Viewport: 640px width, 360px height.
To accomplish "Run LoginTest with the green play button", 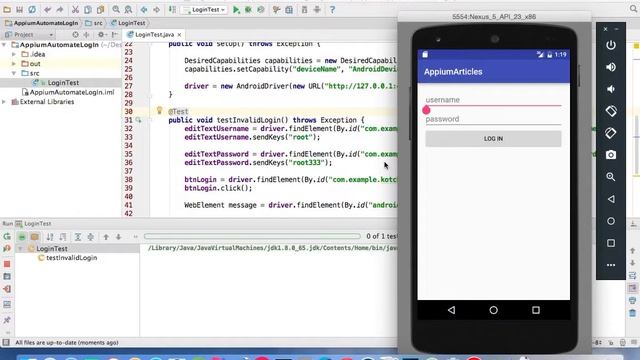I will tap(236, 9).
